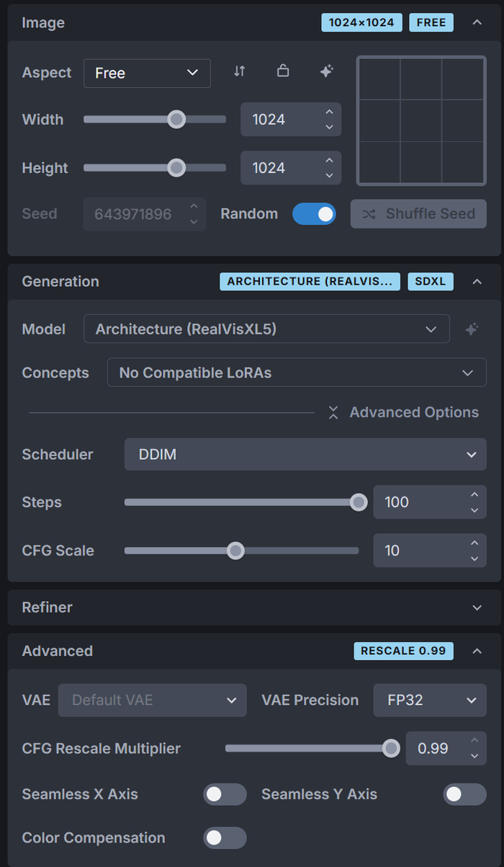Image resolution: width=504 pixels, height=867 pixels.
Task: Click the optimize dimensions sparkle icon
Action: click(326, 71)
